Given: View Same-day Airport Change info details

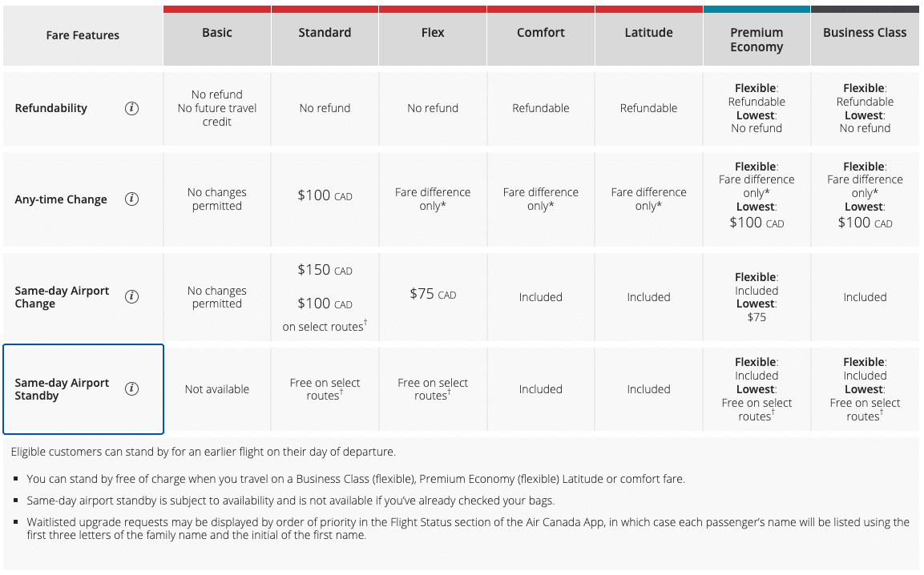Looking at the screenshot, I should (131, 296).
